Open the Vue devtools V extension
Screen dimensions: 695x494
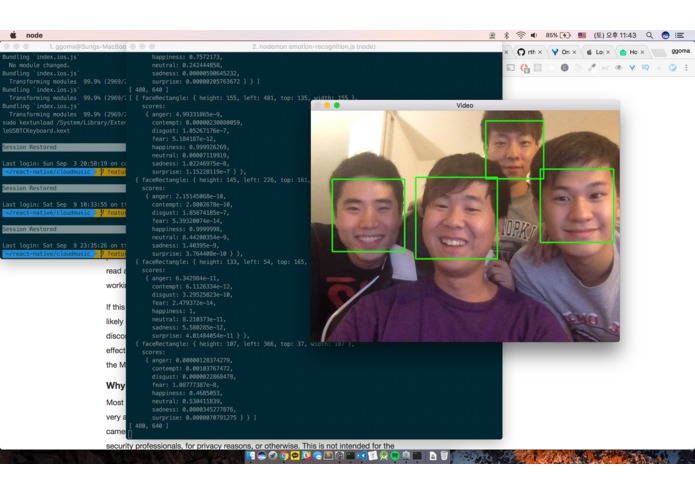632,68
